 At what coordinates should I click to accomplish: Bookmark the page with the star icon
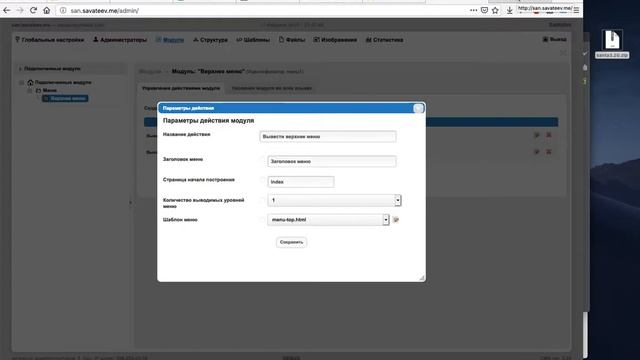495,10
